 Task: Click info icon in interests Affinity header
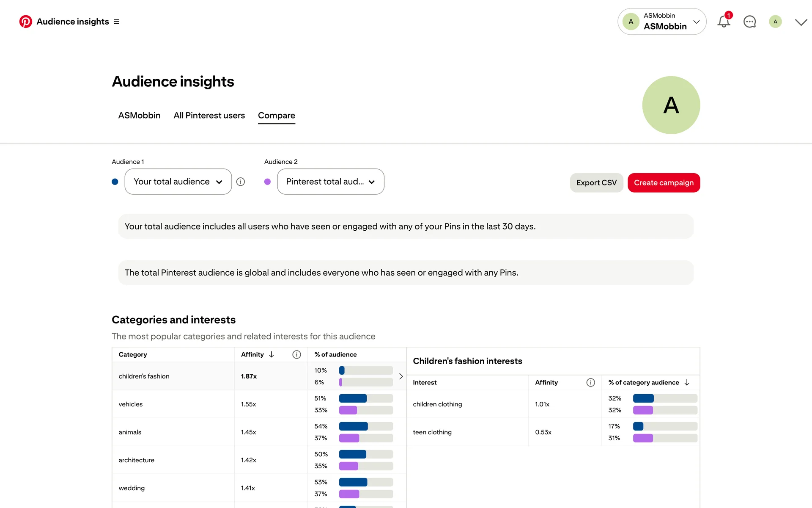point(590,383)
